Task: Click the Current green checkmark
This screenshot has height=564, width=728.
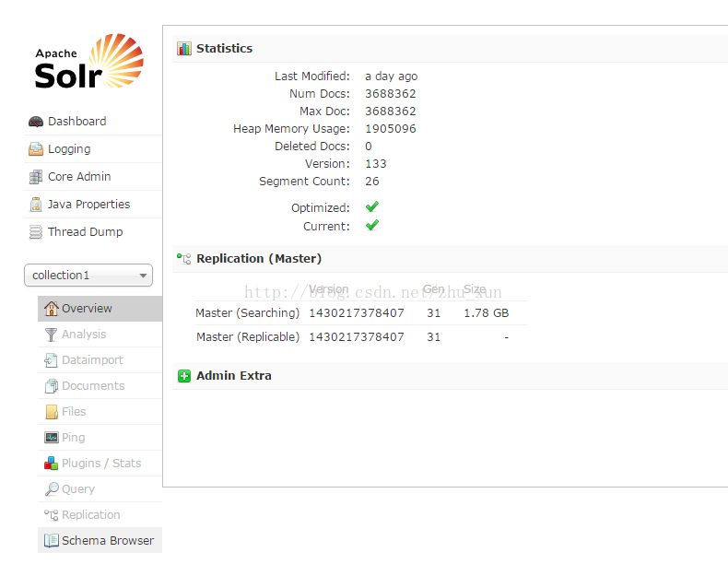Action: 372,225
